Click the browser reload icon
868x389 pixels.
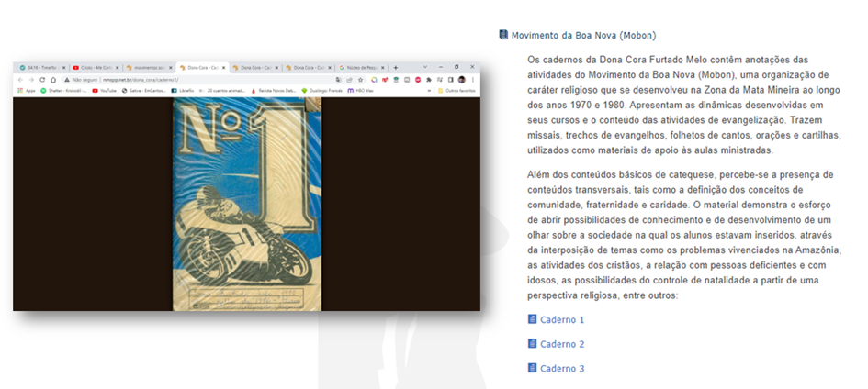42,80
